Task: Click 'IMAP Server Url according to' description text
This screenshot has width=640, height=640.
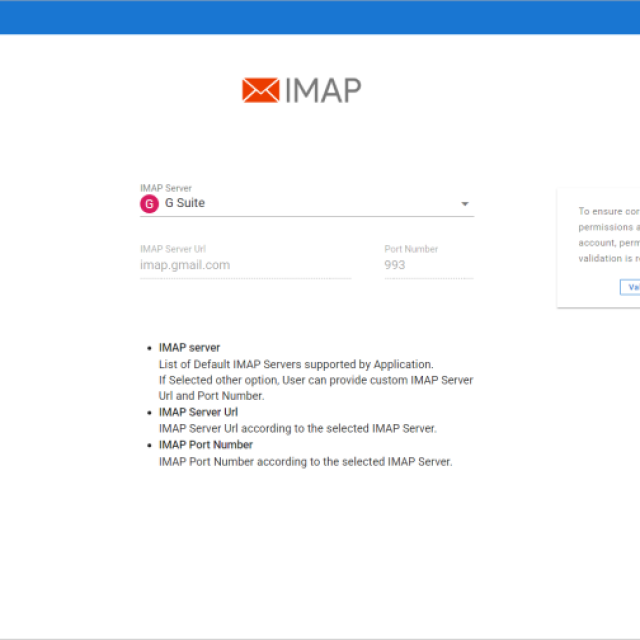Action: (x=297, y=428)
